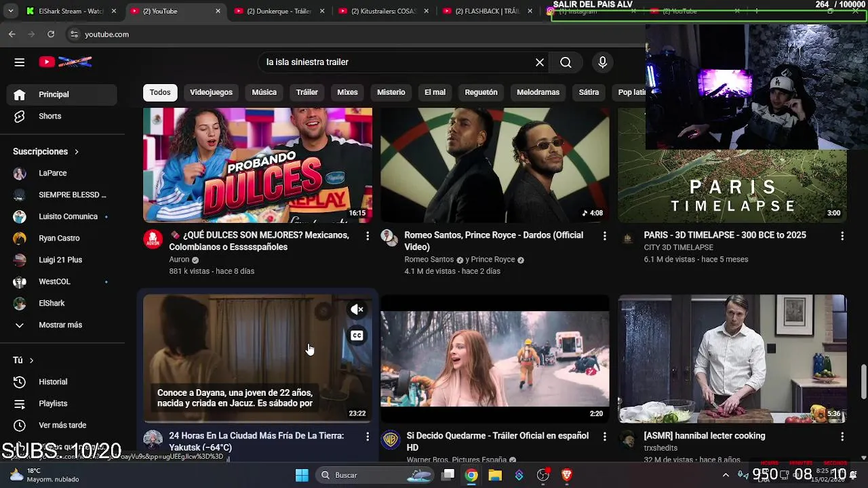Open Brave browser from taskbar
The image size is (868, 488).
567,475
